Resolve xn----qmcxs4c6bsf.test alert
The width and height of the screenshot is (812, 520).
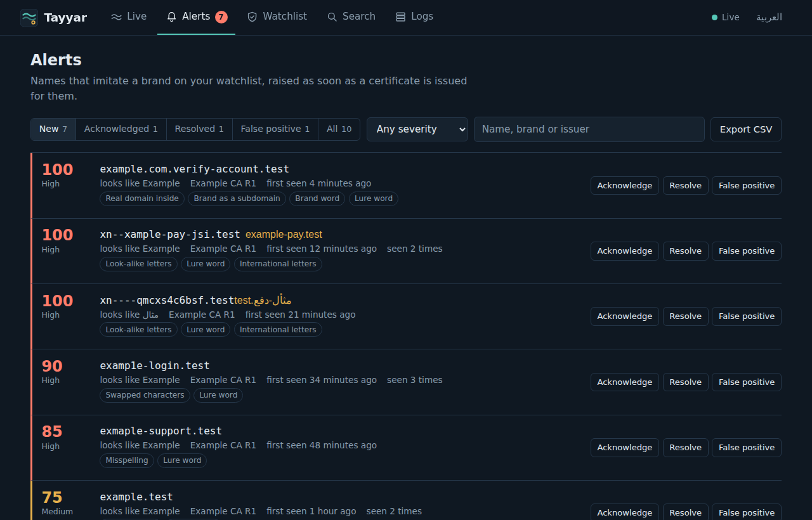(x=686, y=316)
